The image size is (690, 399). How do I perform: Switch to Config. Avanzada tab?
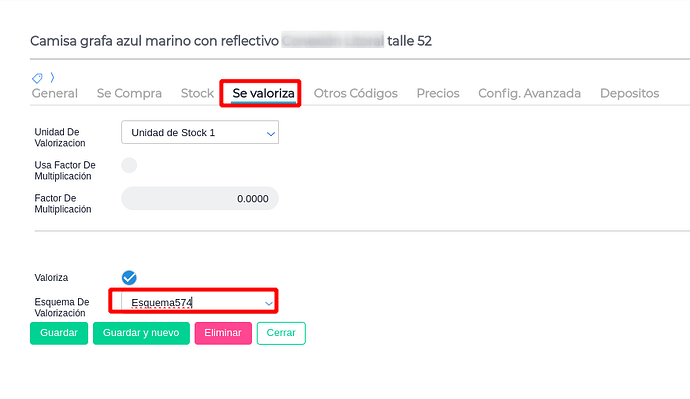click(x=529, y=93)
